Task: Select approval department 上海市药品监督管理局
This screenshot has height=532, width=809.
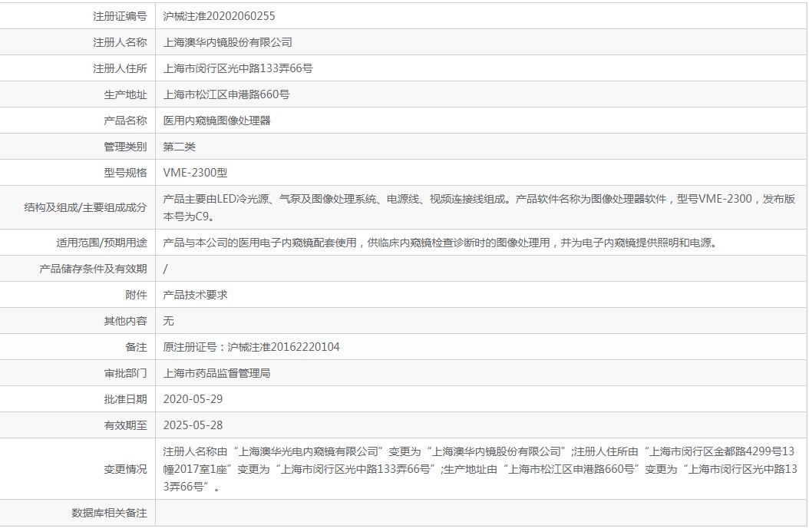Action: point(216,373)
